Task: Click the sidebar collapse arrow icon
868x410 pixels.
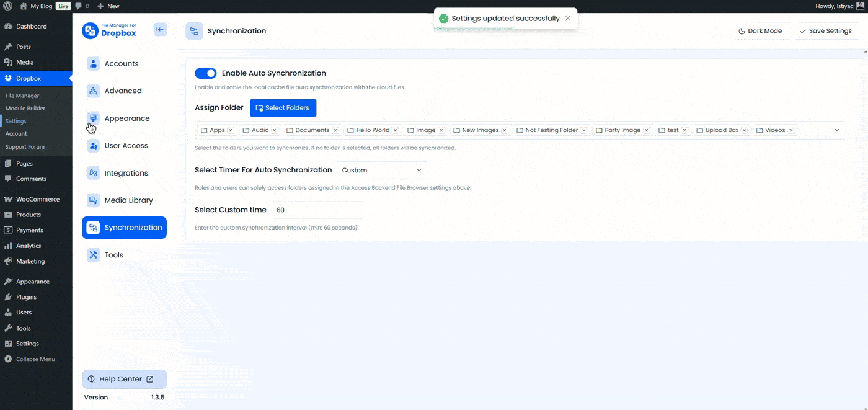Action: coord(160,30)
